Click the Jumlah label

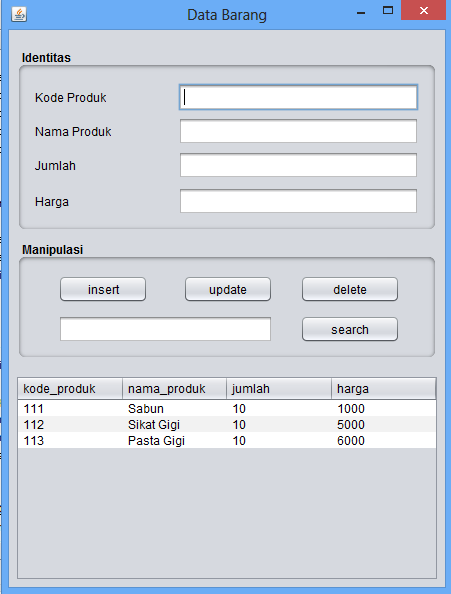pos(55,166)
